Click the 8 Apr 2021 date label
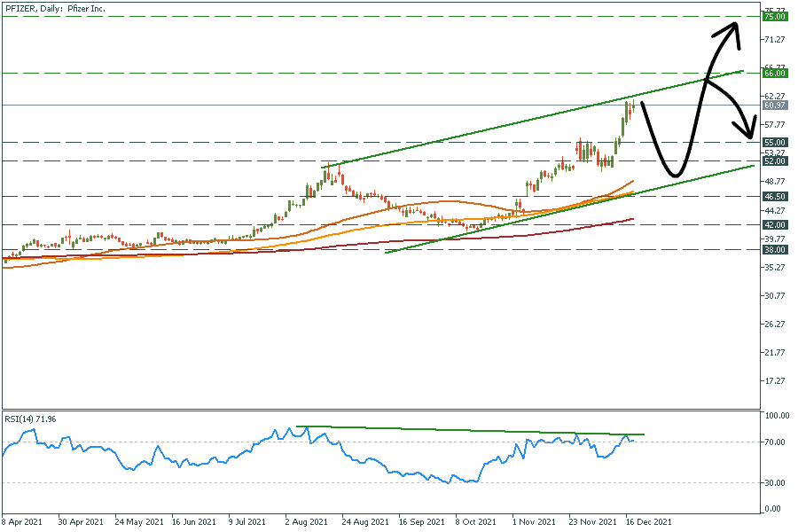 (x=21, y=523)
